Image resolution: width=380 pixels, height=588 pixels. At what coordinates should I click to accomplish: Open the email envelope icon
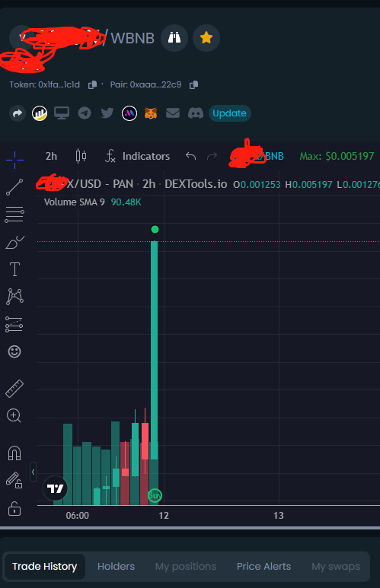click(x=173, y=113)
